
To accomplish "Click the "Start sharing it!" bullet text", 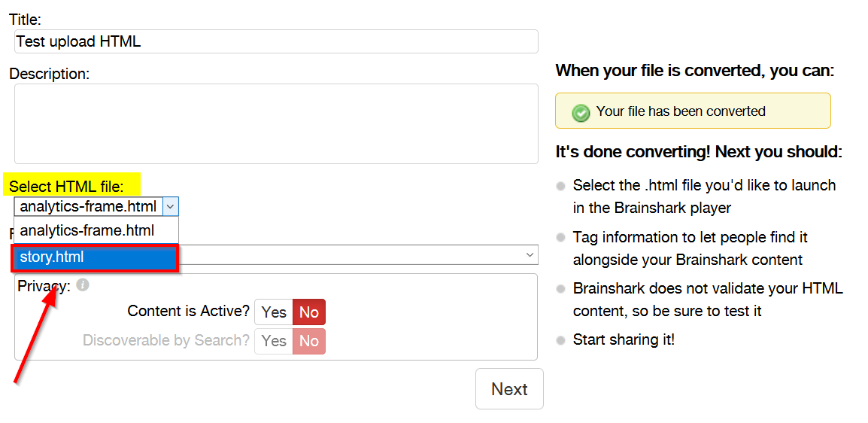I will click(x=624, y=339).
